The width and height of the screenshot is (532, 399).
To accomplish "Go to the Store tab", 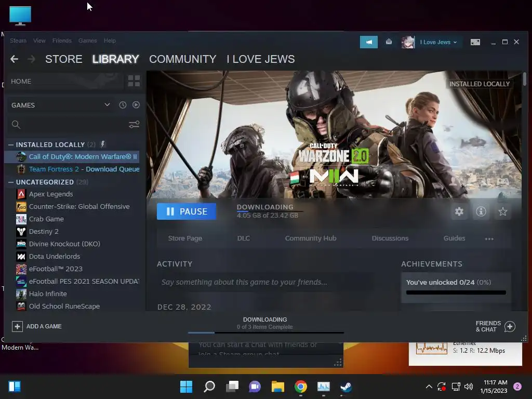I will pyautogui.click(x=64, y=59).
